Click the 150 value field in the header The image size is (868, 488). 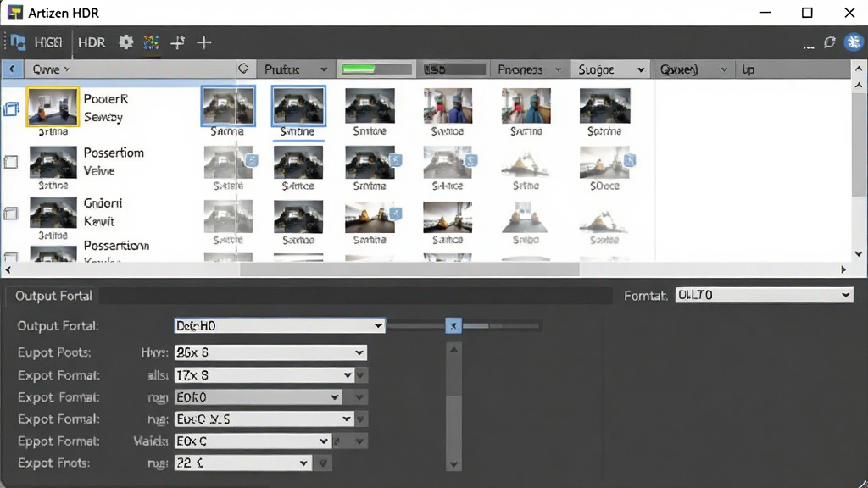tap(453, 69)
